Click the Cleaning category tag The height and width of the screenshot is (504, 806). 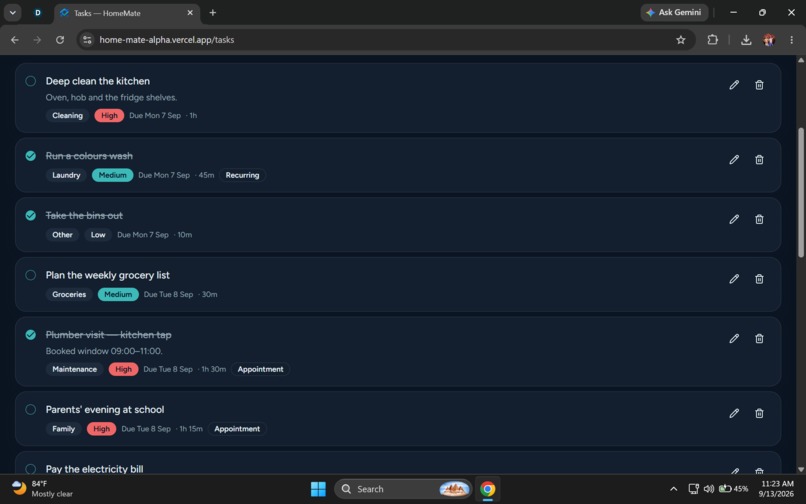coord(67,115)
